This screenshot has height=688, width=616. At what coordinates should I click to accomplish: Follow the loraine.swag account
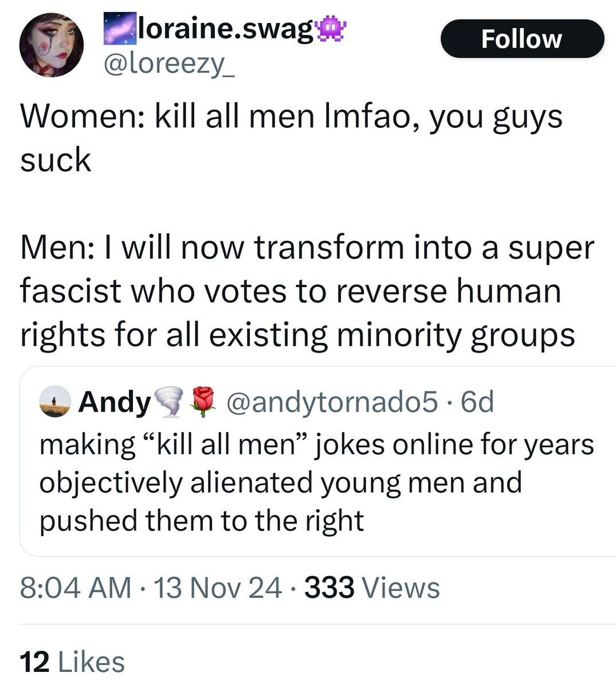pyautogui.click(x=521, y=38)
